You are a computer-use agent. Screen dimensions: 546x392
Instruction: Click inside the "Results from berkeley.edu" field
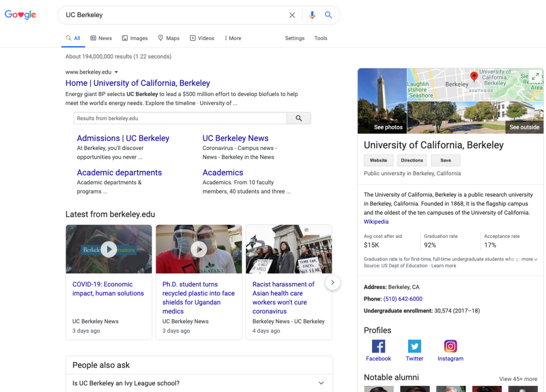tap(180, 118)
